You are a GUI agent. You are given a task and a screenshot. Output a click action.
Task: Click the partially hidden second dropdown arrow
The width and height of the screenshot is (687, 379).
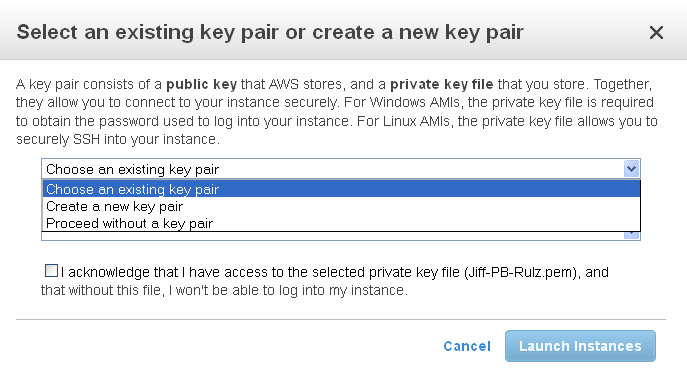631,235
